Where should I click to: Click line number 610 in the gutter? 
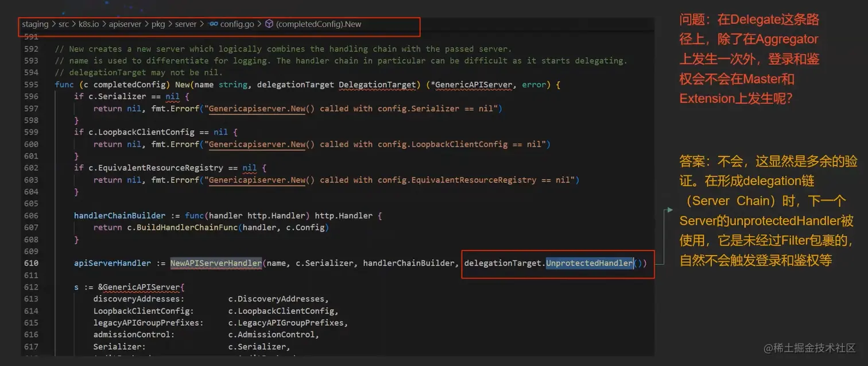pos(32,263)
